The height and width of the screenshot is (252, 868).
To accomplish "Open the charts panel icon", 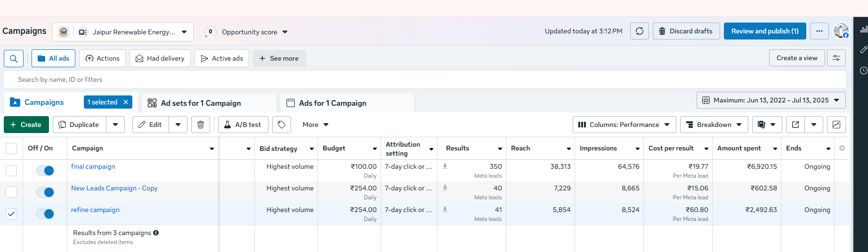I will click(836, 125).
